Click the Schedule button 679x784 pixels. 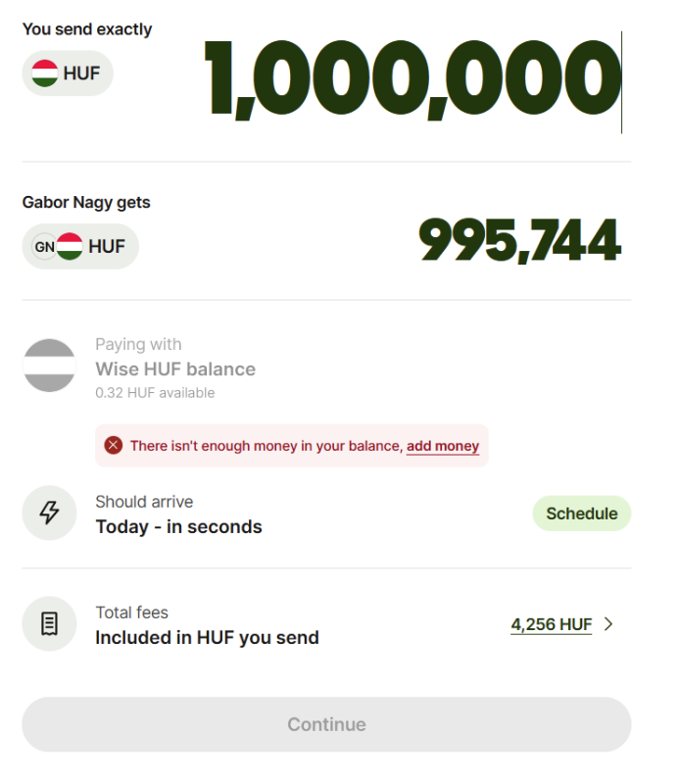coord(582,514)
